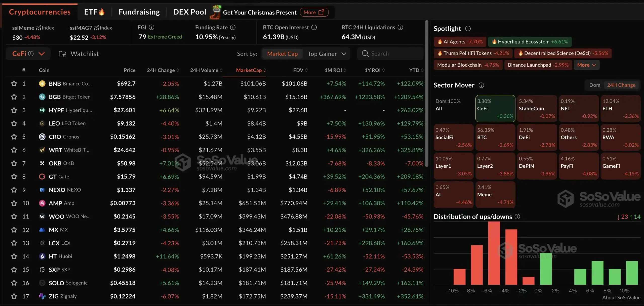This screenshot has height=306, width=644.
Task: Click the FGI info icon
Action: [x=151, y=27]
